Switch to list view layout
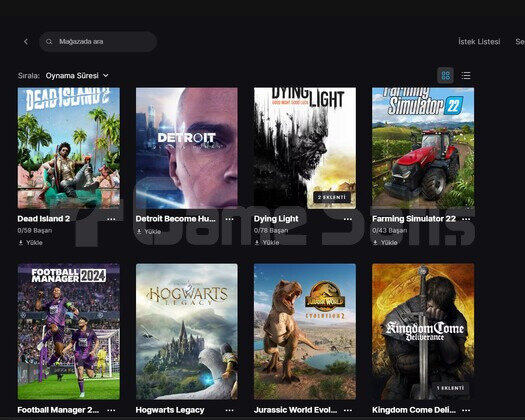This screenshot has width=525, height=420. tap(466, 75)
